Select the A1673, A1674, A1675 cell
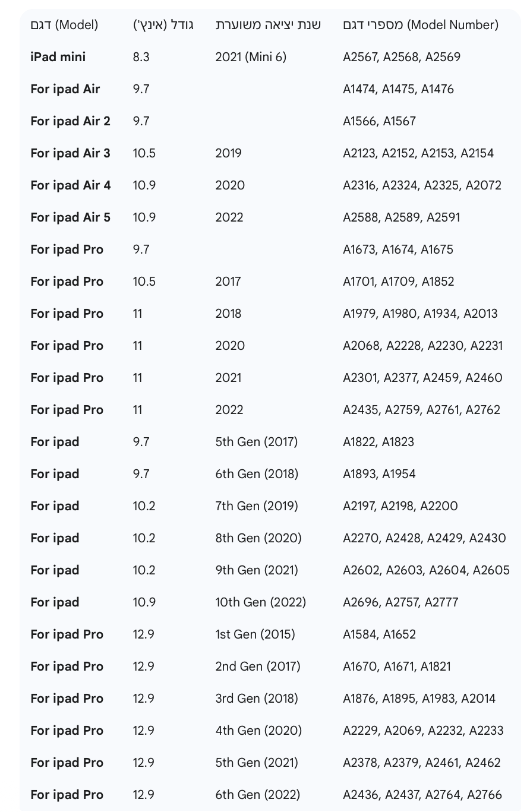This screenshot has height=812, width=530. 398,249
